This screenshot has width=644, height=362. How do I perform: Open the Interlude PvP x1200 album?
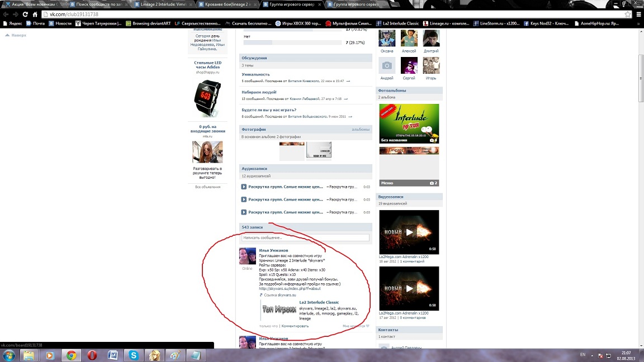(409, 123)
